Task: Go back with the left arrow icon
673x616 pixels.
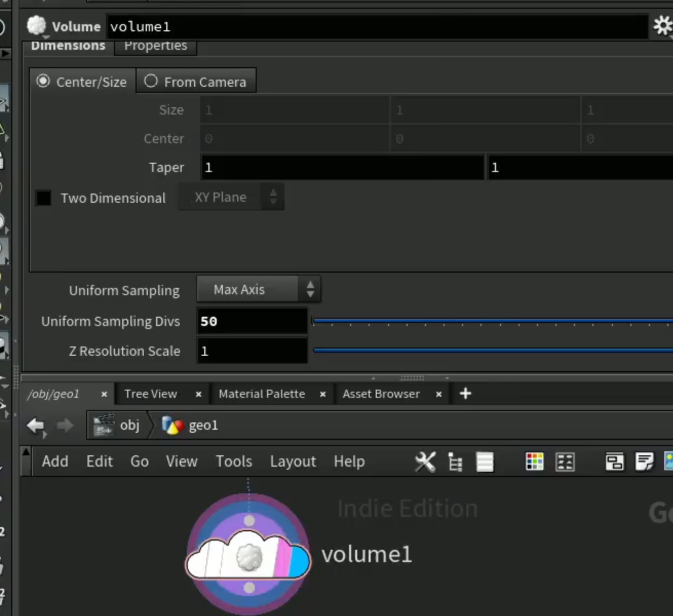Action: pyautogui.click(x=36, y=426)
